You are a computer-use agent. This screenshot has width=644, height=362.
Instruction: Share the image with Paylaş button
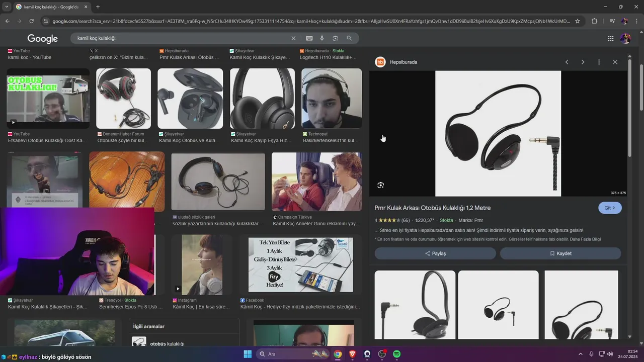coord(435,253)
